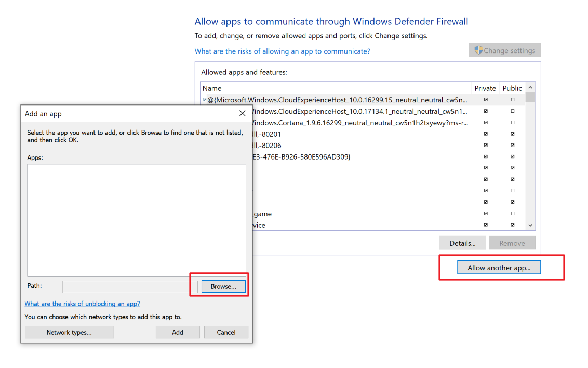Screen dimensions: 588x368
Task: Click Allow another app... button
Action: click(x=499, y=268)
